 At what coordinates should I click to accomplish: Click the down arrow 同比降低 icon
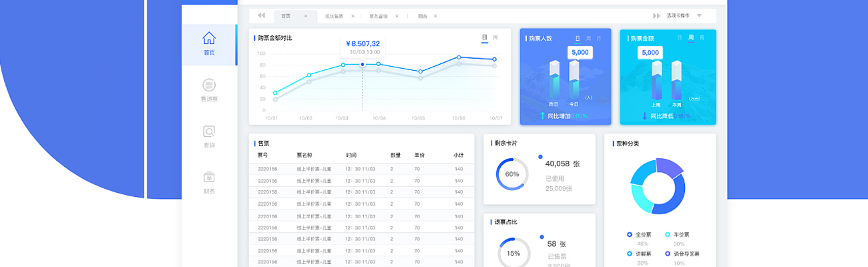(x=645, y=115)
